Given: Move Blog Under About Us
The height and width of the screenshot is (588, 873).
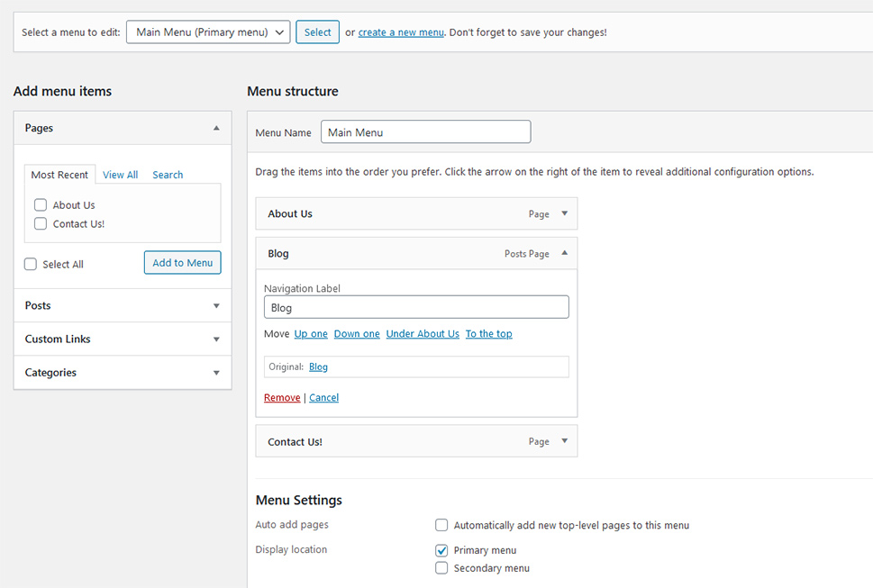Looking at the screenshot, I should click(x=423, y=334).
